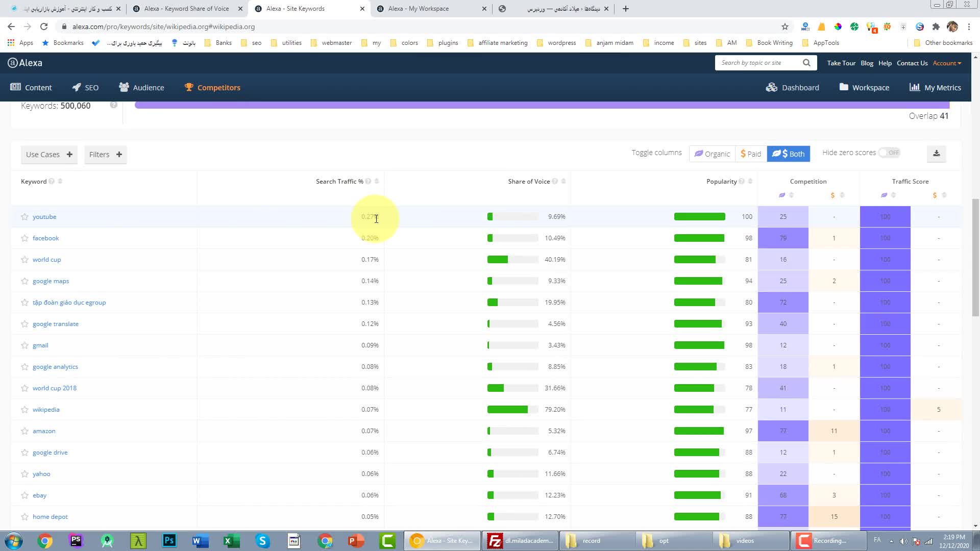This screenshot has height=551, width=980.
Task: Bookmark this page with star icon
Action: pos(785,27)
